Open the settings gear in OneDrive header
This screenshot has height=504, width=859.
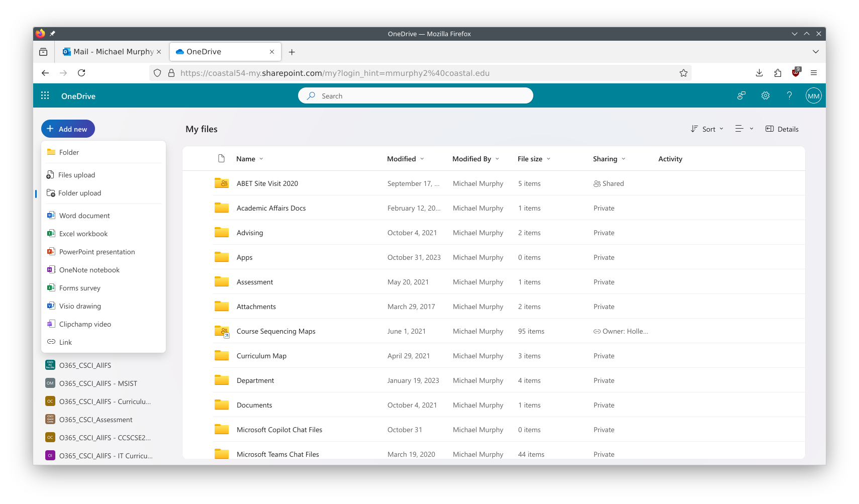[x=765, y=95]
